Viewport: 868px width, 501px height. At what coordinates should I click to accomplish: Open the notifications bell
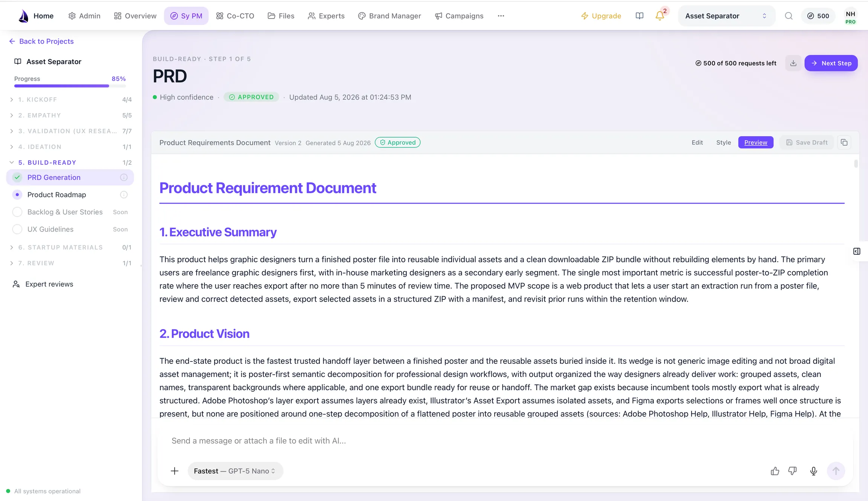(660, 16)
